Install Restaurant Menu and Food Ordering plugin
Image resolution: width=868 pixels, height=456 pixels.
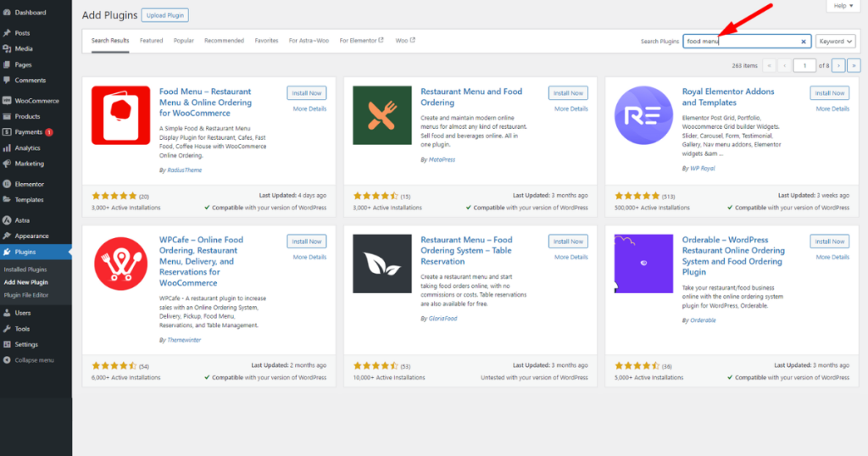568,93
